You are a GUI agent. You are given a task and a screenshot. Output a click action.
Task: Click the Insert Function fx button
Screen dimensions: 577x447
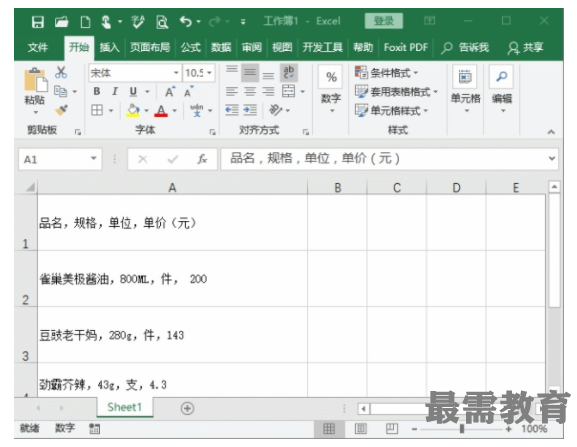[202, 159]
